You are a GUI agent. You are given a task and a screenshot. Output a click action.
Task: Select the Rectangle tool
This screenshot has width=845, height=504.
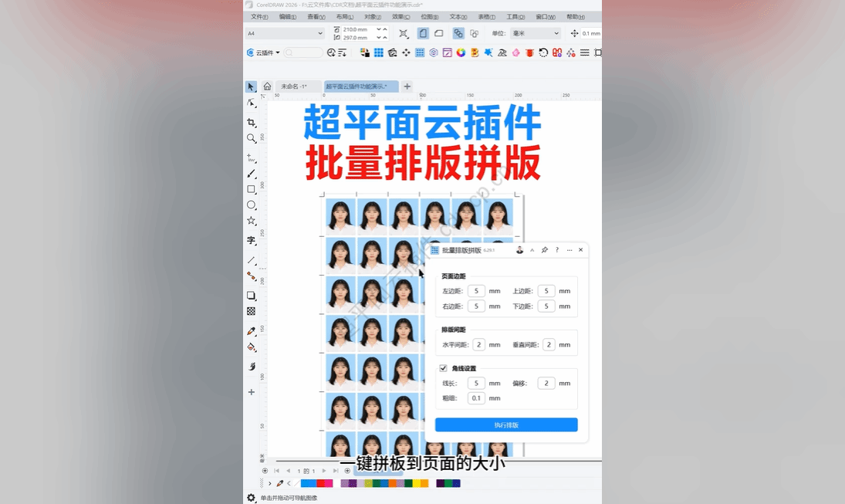[251, 189]
